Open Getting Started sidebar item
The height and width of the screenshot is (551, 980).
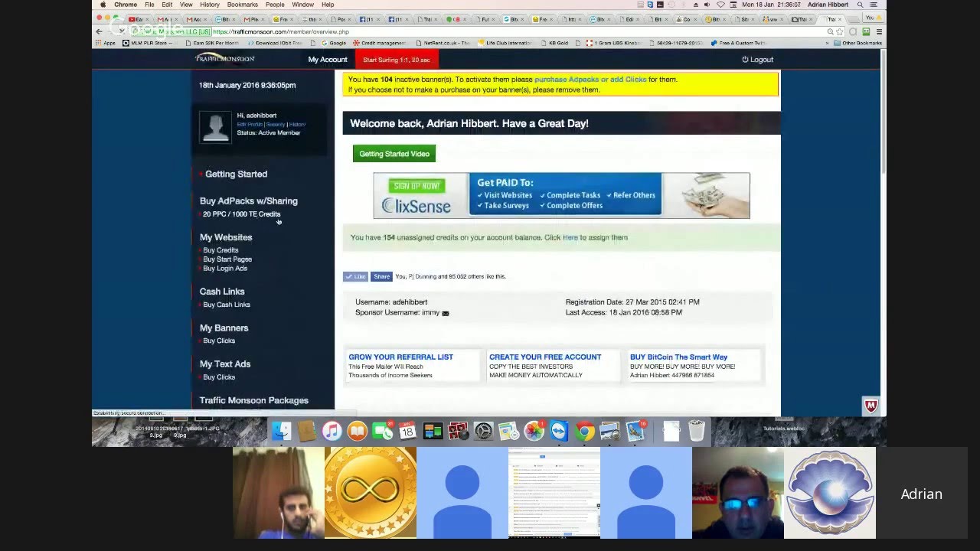236,174
